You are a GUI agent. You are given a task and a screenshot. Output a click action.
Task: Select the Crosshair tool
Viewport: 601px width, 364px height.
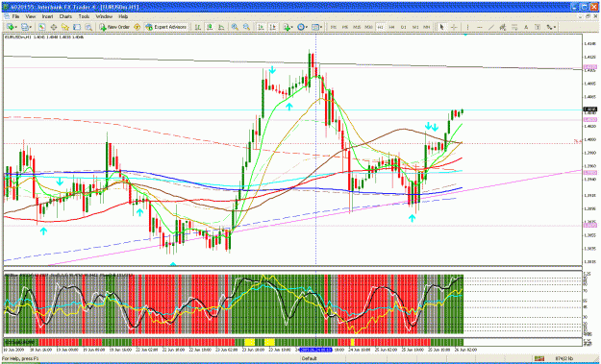pyautogui.click(x=454, y=27)
